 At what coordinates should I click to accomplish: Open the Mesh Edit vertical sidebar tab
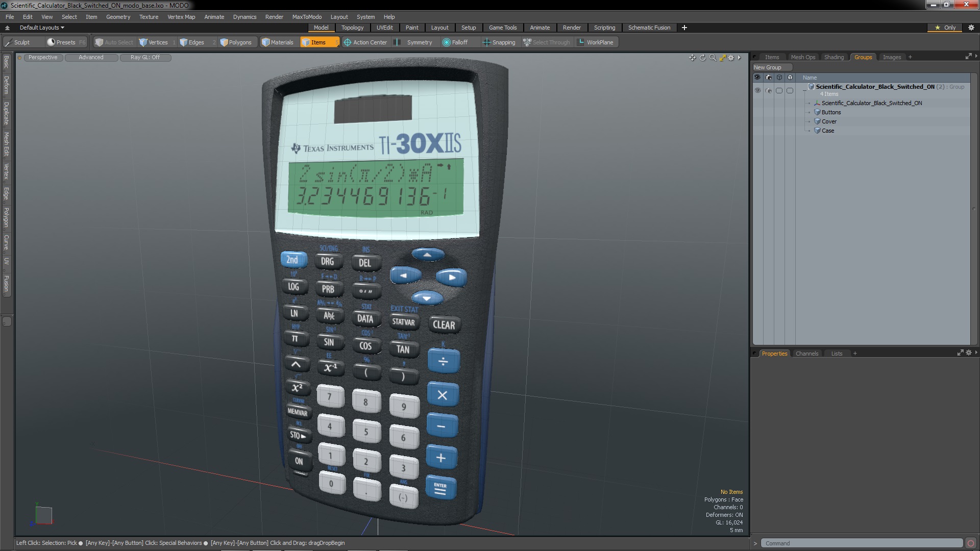tap(7, 144)
